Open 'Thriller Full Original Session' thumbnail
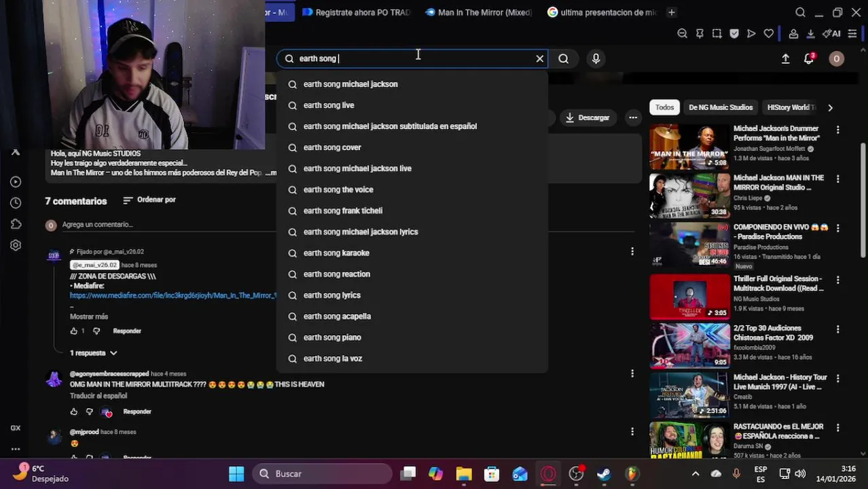Screen dimensions: 868x489 click(689, 297)
